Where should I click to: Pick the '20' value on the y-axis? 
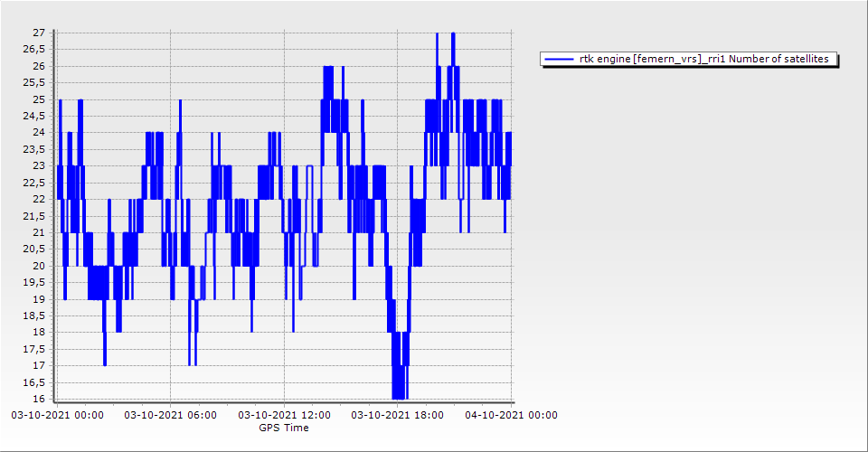click(x=39, y=266)
